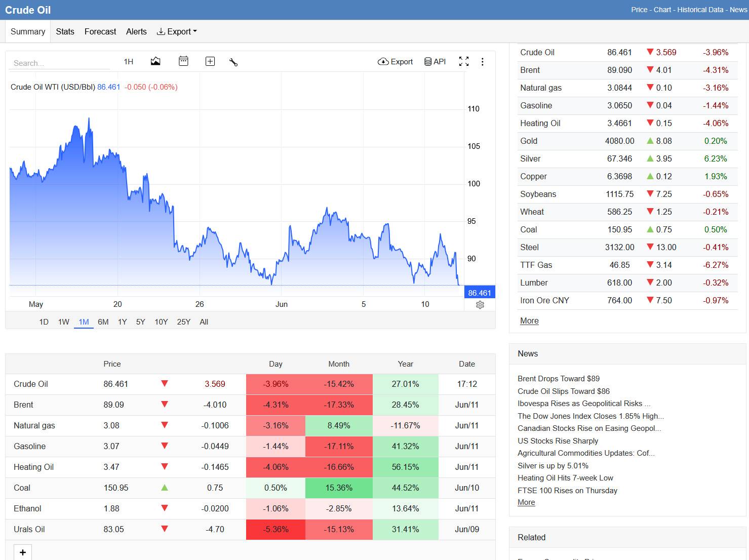The height and width of the screenshot is (560, 749).
Task: Open the chart type icon
Action: (155, 61)
